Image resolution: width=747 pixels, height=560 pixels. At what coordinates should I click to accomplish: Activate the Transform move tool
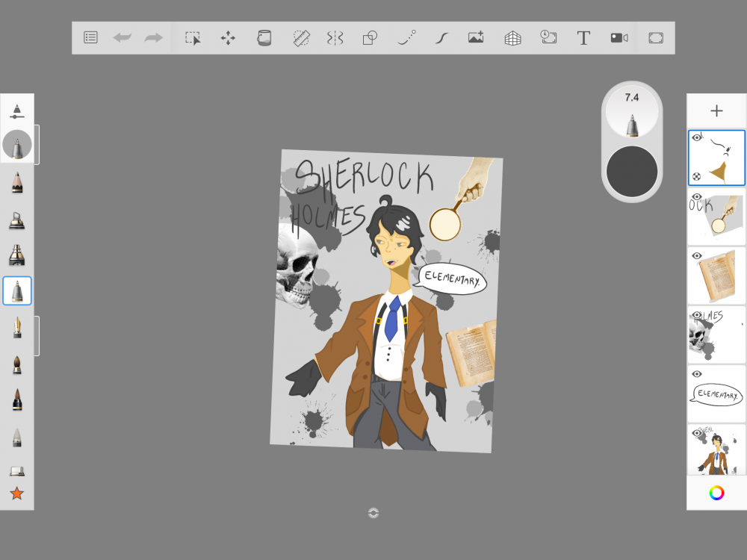pyautogui.click(x=228, y=37)
